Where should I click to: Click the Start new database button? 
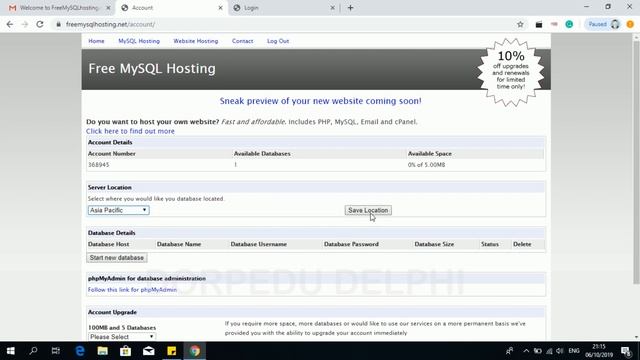[117, 258]
